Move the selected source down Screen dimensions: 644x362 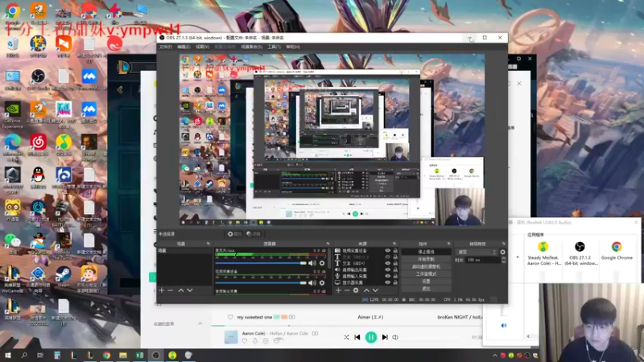(x=375, y=290)
